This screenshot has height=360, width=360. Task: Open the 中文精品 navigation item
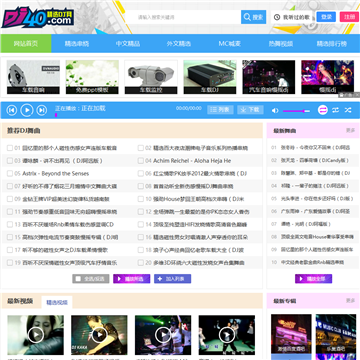click(128, 44)
